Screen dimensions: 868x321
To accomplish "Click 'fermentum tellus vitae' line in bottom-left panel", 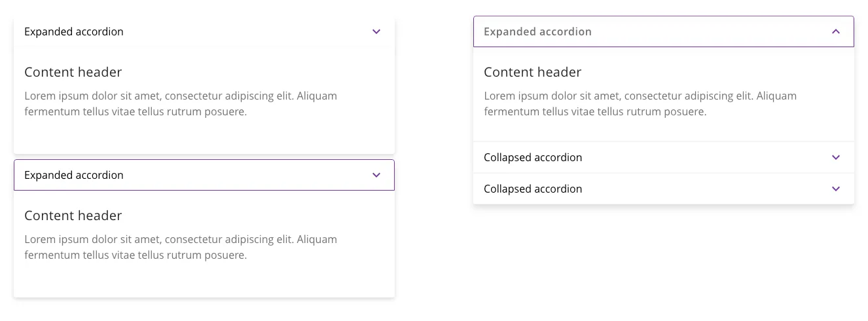I will tap(136, 255).
